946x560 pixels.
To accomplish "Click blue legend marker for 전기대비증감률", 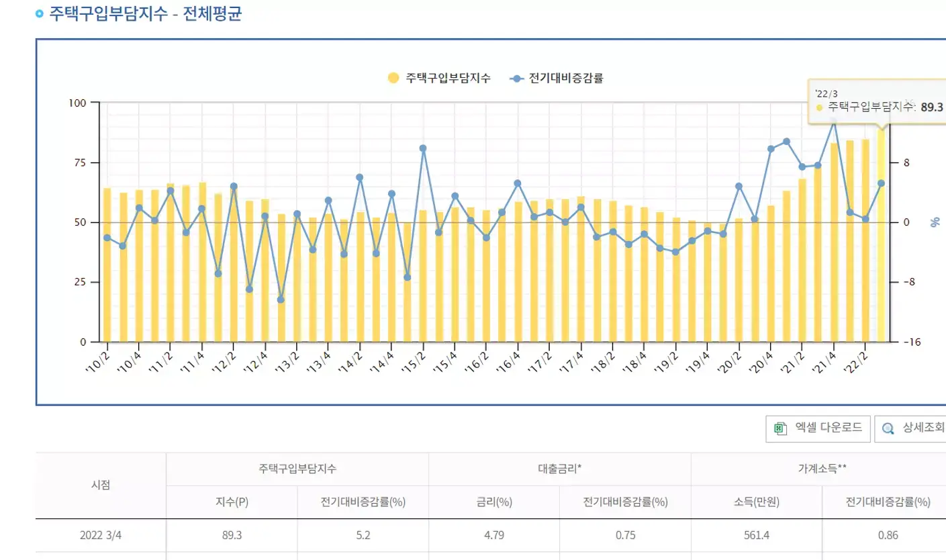I will click(x=516, y=78).
